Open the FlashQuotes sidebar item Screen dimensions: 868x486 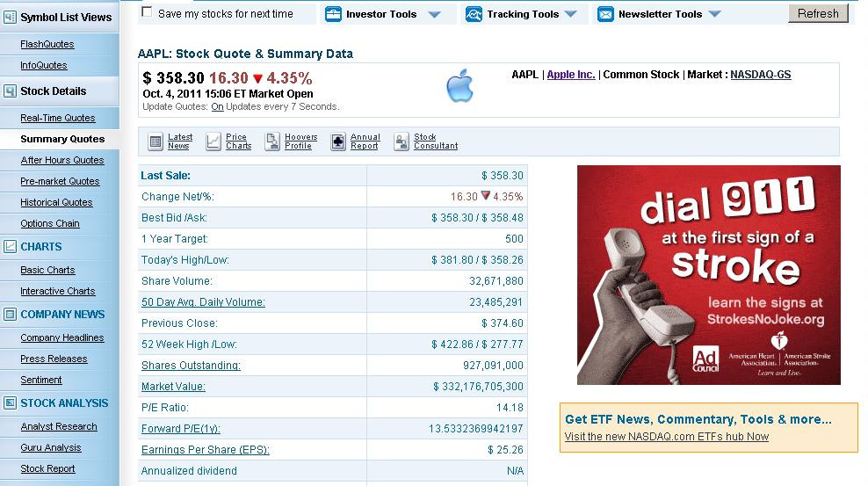click(x=47, y=44)
